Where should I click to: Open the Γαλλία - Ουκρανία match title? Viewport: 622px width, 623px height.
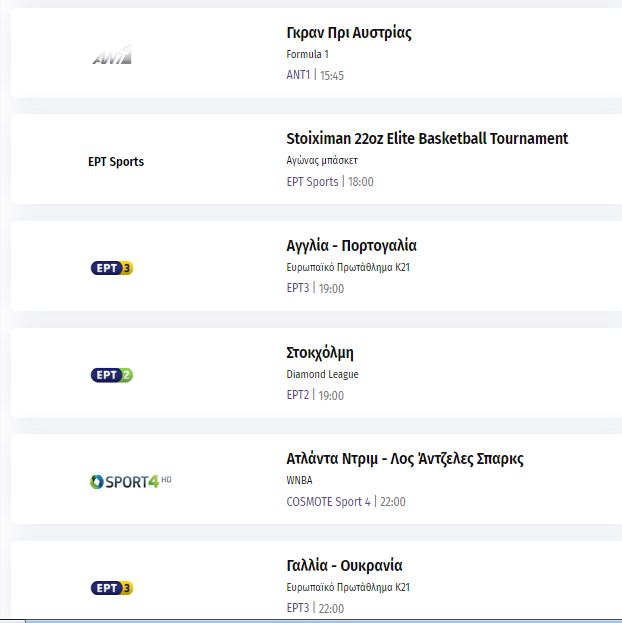tap(344, 566)
